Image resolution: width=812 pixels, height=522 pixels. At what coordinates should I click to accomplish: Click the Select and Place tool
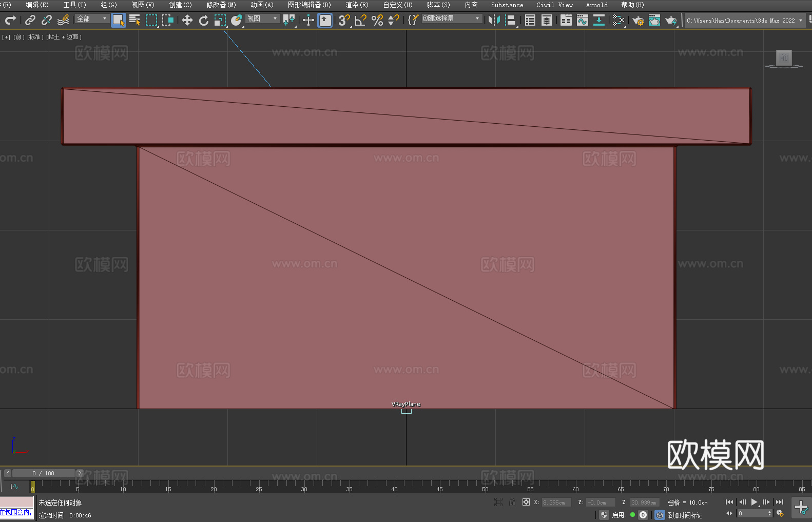pos(237,20)
